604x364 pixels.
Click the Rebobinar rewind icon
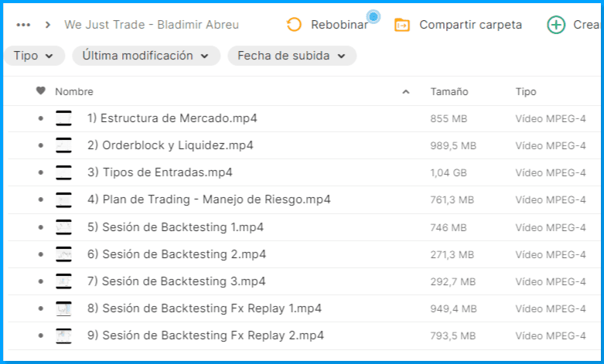[x=294, y=25]
